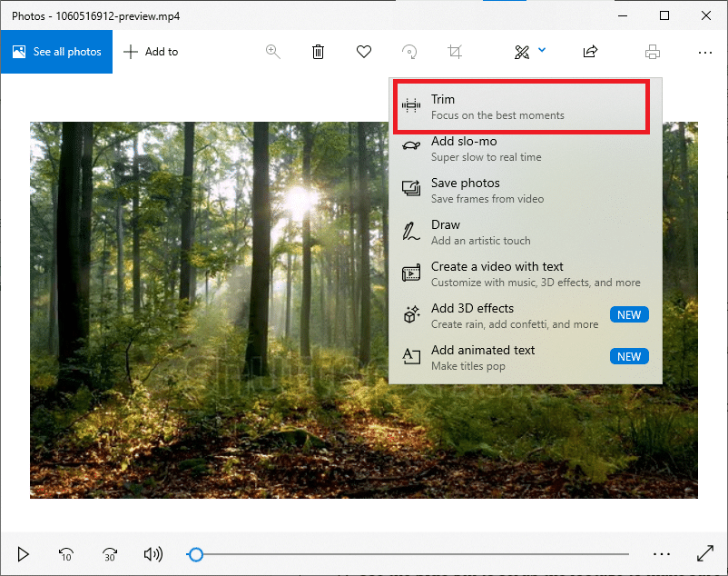This screenshot has height=576, width=728.
Task: Click the turtle slo-mo icon
Action: click(x=411, y=146)
